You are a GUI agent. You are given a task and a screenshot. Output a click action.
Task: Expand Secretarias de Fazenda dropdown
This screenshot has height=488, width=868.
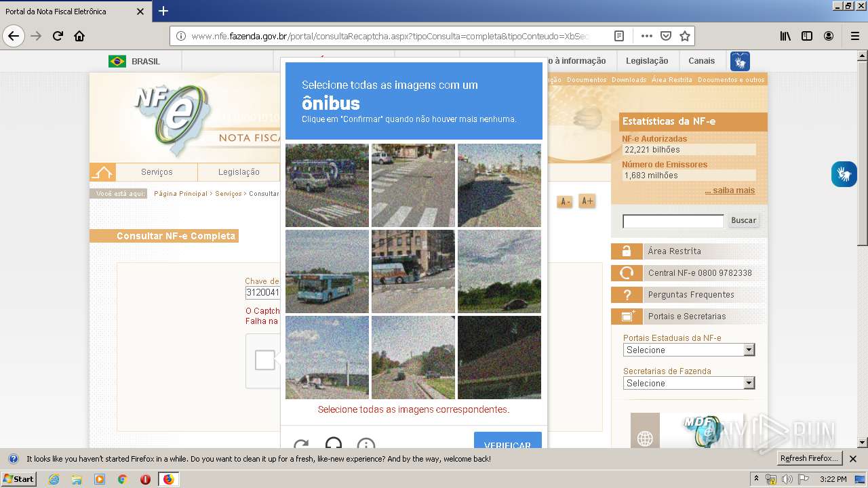(x=689, y=383)
